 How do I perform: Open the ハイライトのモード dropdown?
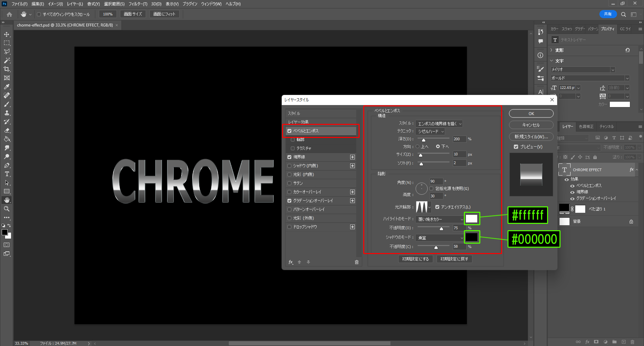tap(439, 219)
